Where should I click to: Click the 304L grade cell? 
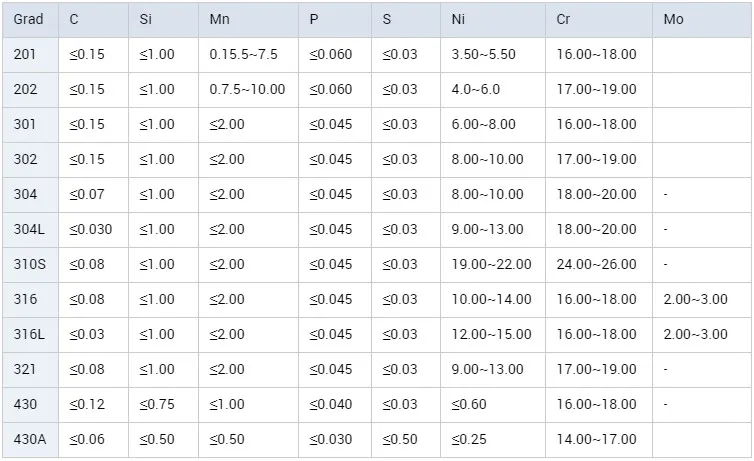[x=29, y=229]
